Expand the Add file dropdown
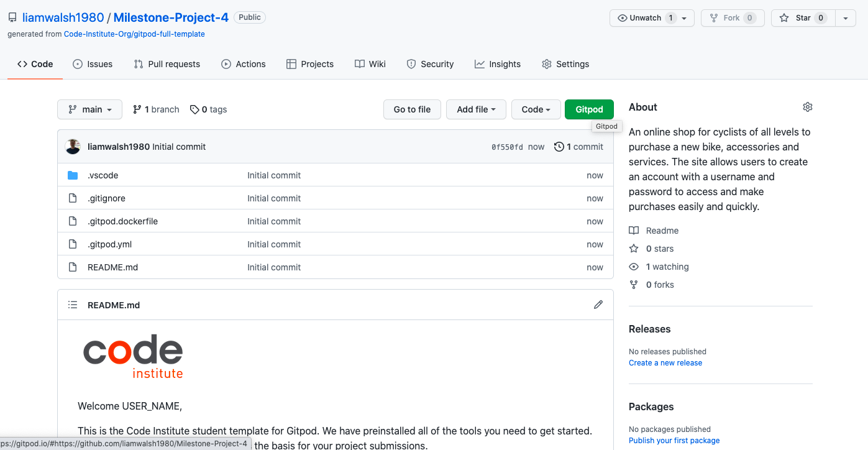868x450 pixels. click(477, 109)
